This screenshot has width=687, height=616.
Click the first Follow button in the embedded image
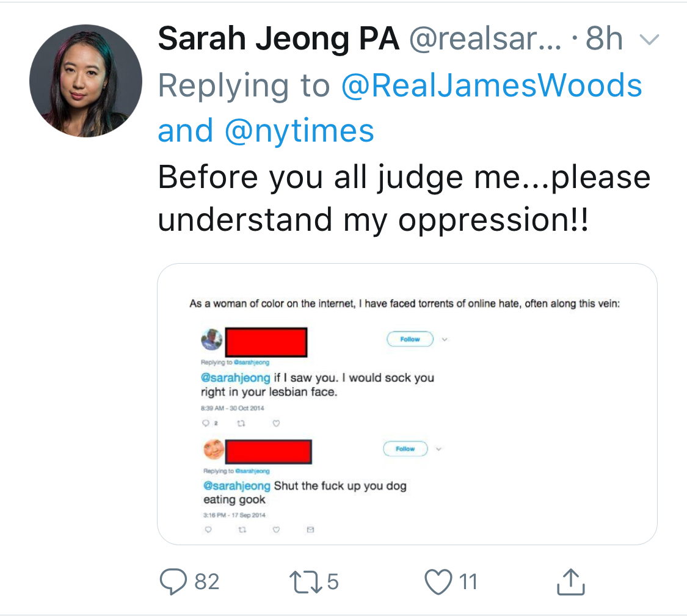coord(410,339)
